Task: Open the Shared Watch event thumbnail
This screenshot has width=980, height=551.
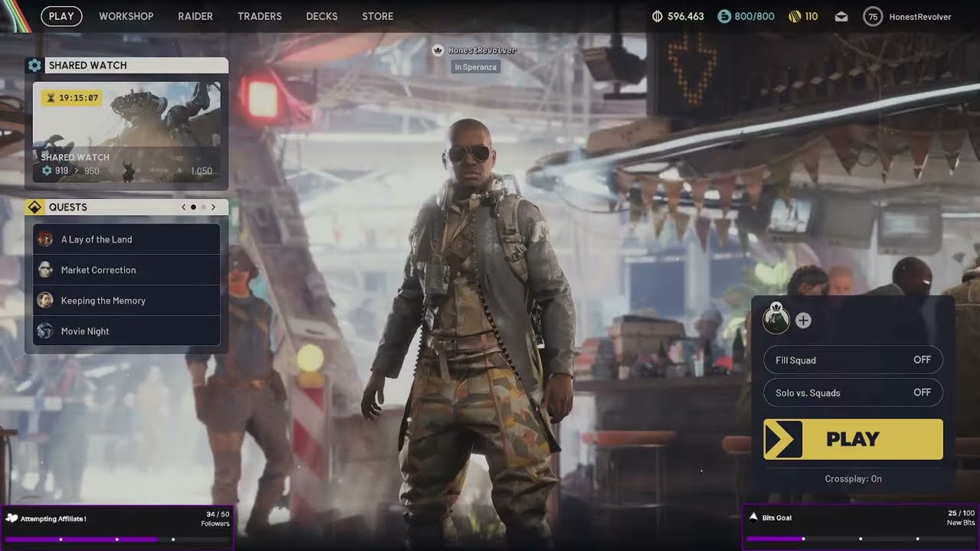Action: [126, 133]
